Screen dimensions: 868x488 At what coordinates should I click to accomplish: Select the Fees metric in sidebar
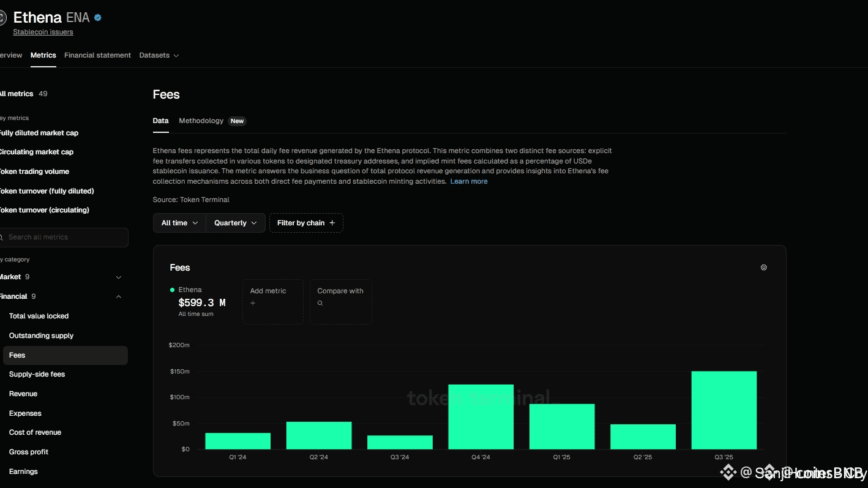point(65,355)
